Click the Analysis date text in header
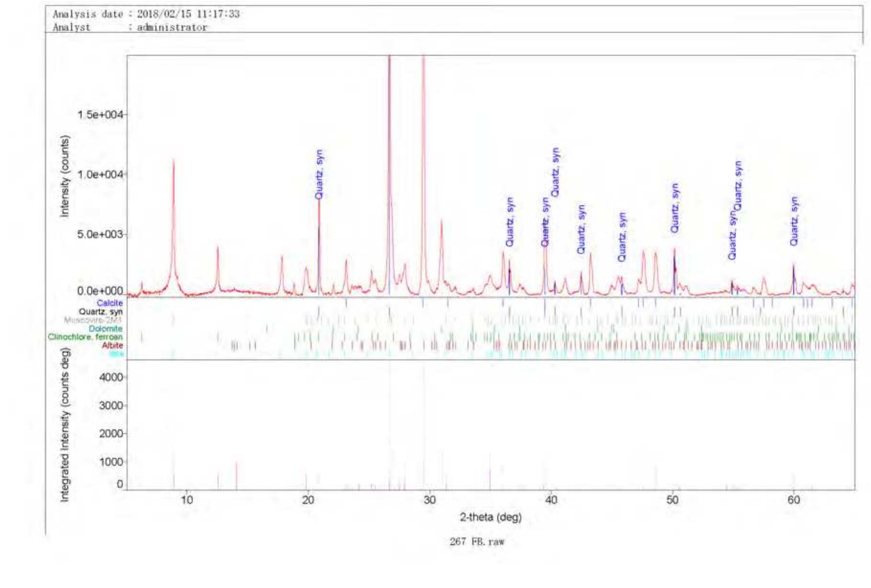This screenshot has width=871, height=588. tap(146, 14)
